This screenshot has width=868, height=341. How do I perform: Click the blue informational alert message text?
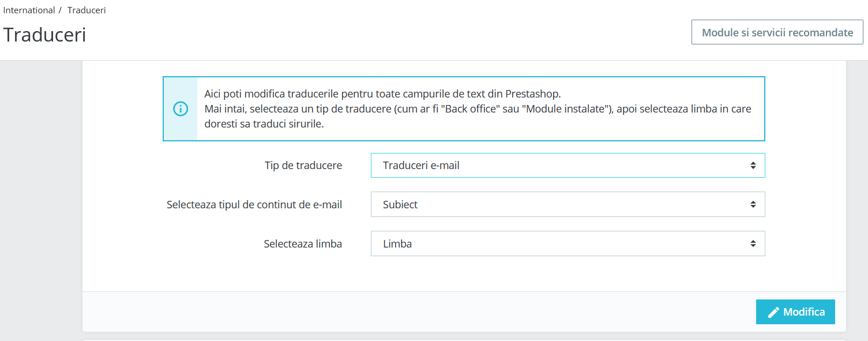pyautogui.click(x=478, y=108)
